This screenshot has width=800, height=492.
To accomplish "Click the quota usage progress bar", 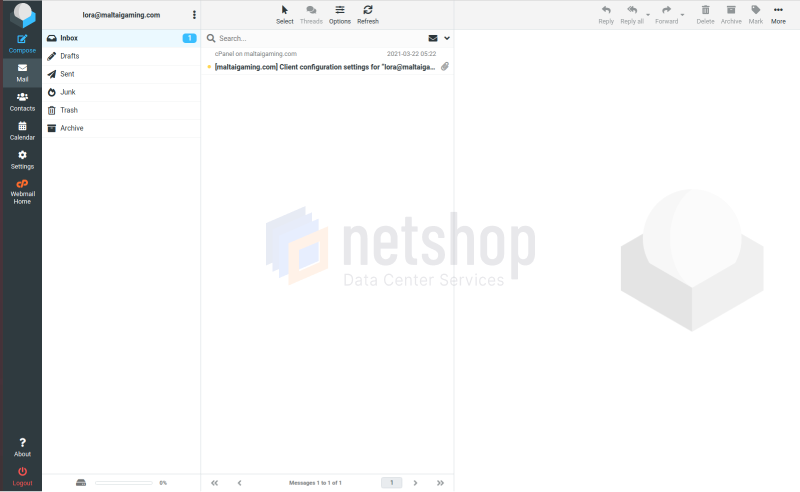I will click(124, 483).
